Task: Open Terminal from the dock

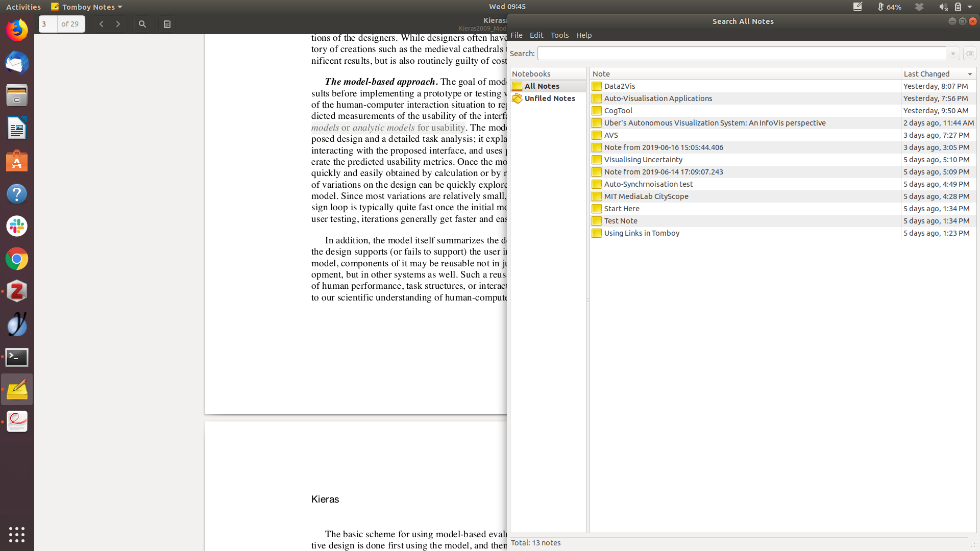Action: point(17,357)
